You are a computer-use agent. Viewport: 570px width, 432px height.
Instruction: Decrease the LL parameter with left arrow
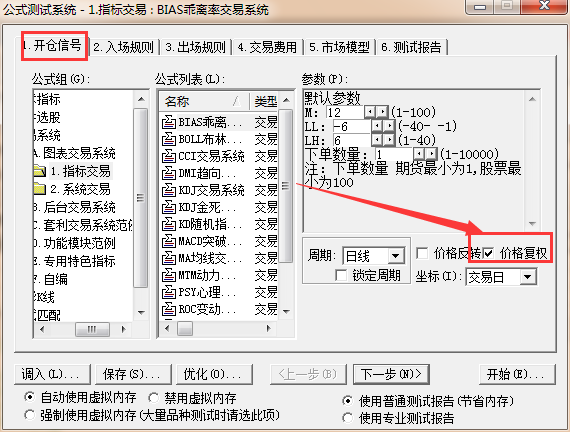click(377, 126)
